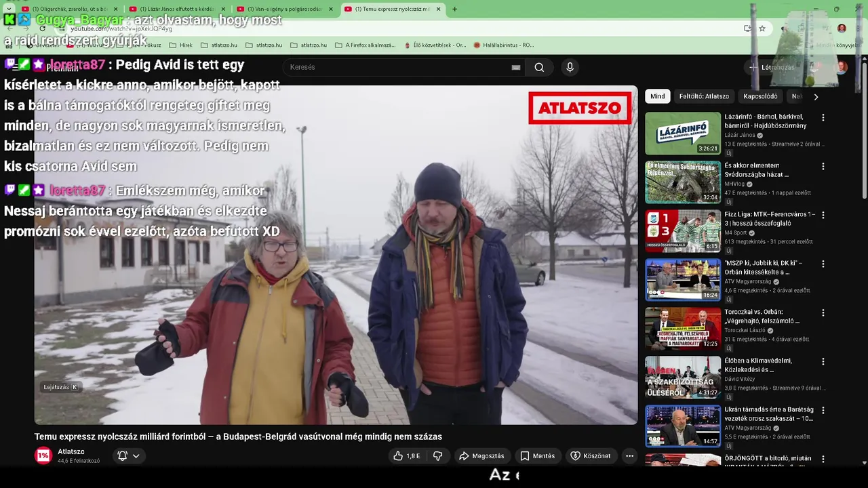Viewport: 868px width, 488px height.
Task: Open options menu for Lázárinfó video
Action: 823,118
